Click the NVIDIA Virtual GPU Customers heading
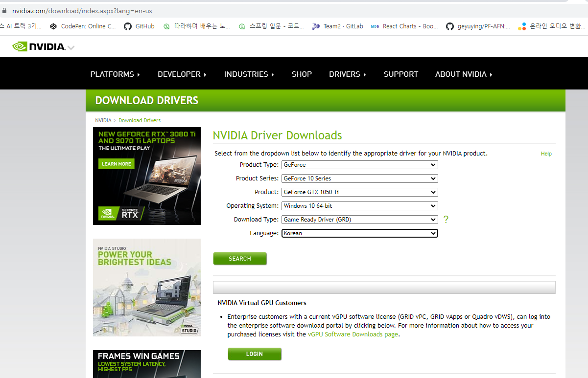Screen dimensions: 588x378 [x=262, y=303]
